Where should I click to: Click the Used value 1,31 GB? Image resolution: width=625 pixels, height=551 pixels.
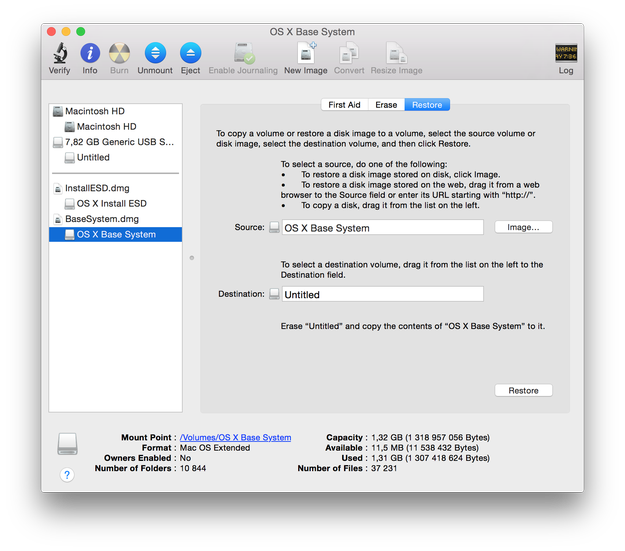pos(430,458)
